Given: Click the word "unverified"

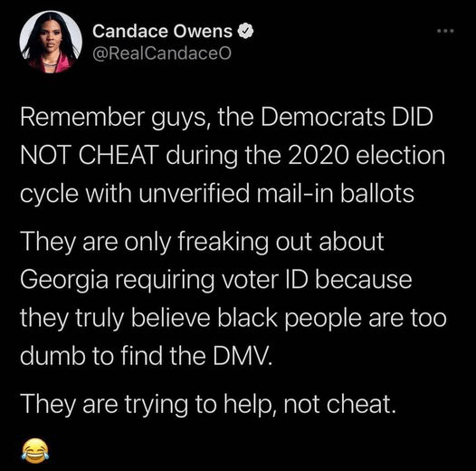Looking at the screenshot, I should coord(195,193).
